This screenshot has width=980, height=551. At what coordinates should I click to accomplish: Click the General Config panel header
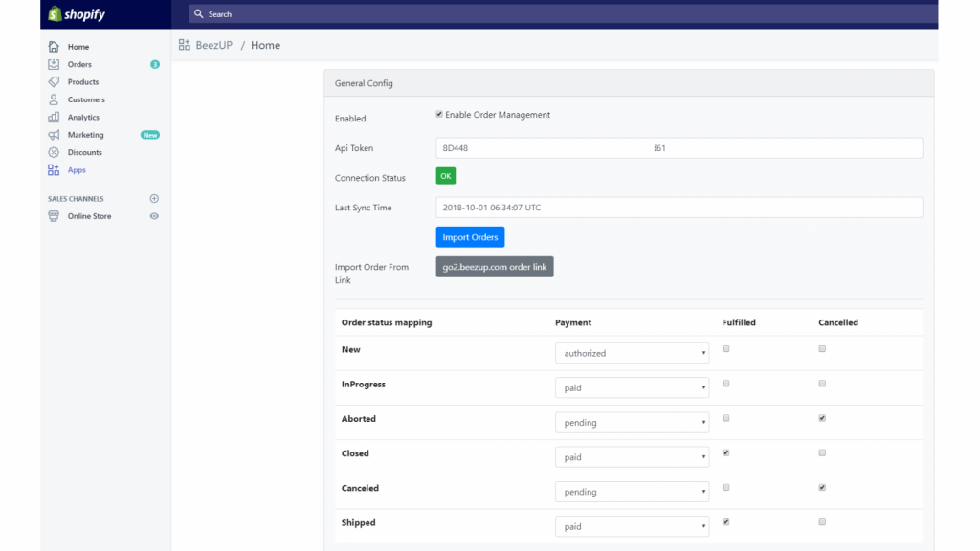tap(629, 83)
